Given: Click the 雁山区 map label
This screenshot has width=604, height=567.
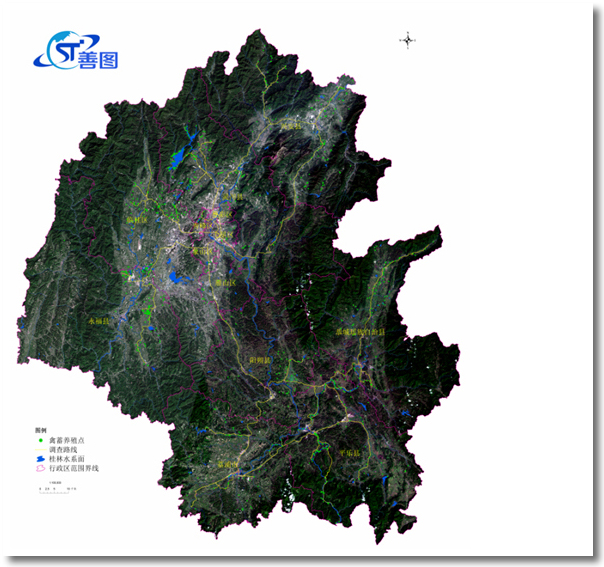Looking at the screenshot, I should (225, 283).
